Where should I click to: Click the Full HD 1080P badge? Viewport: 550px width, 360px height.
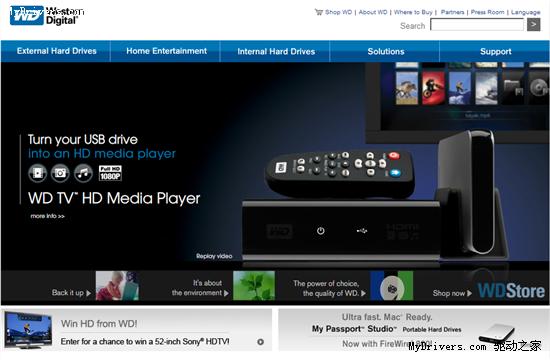pyautogui.click(x=110, y=173)
